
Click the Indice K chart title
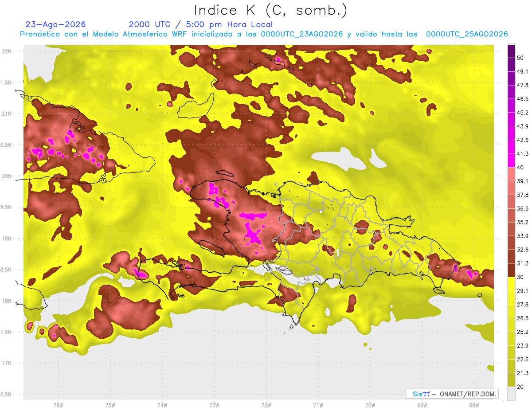[x=271, y=10]
